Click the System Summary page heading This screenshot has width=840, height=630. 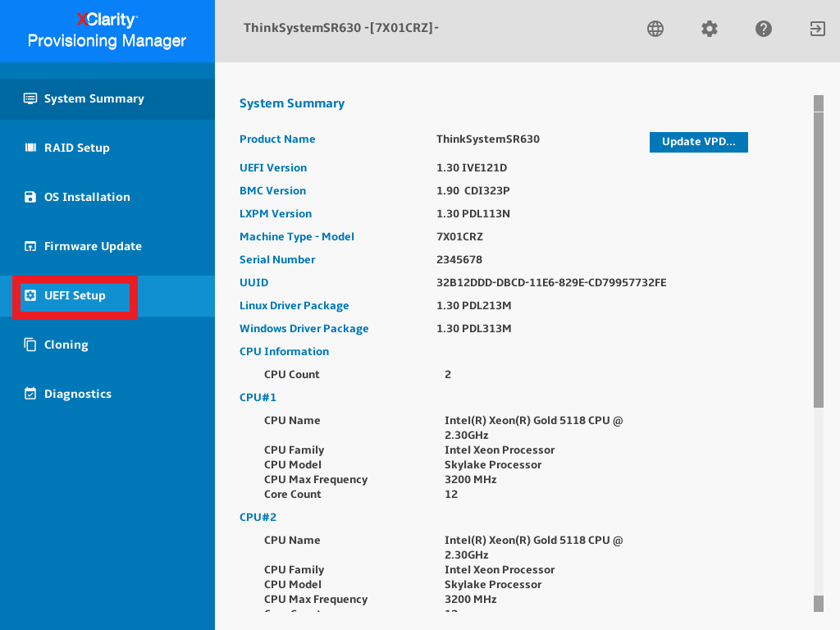coord(292,103)
